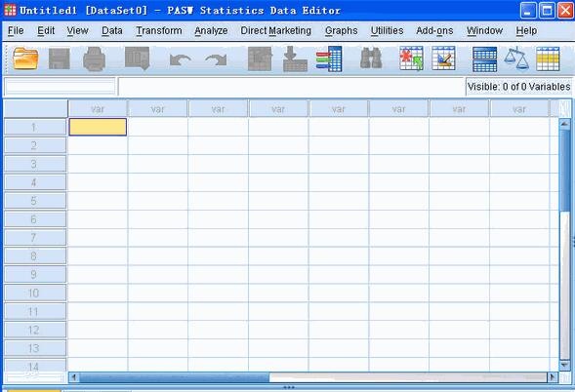The width and height of the screenshot is (575, 392).
Task: Open the Transform menu
Action: click(x=159, y=31)
